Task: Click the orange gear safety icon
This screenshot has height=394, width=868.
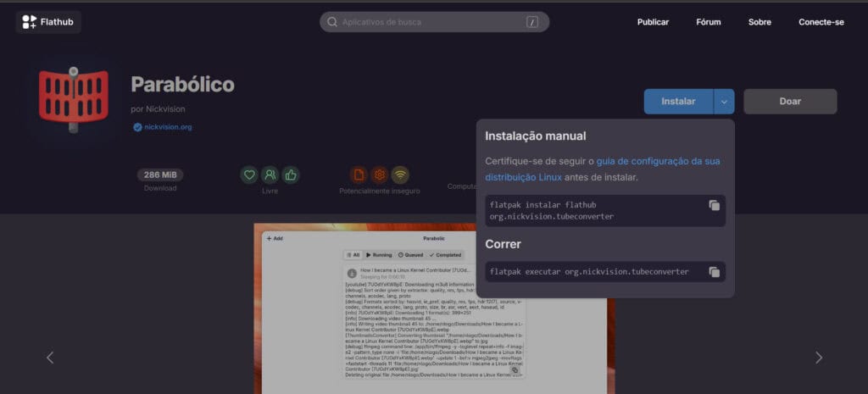Action: [x=380, y=175]
